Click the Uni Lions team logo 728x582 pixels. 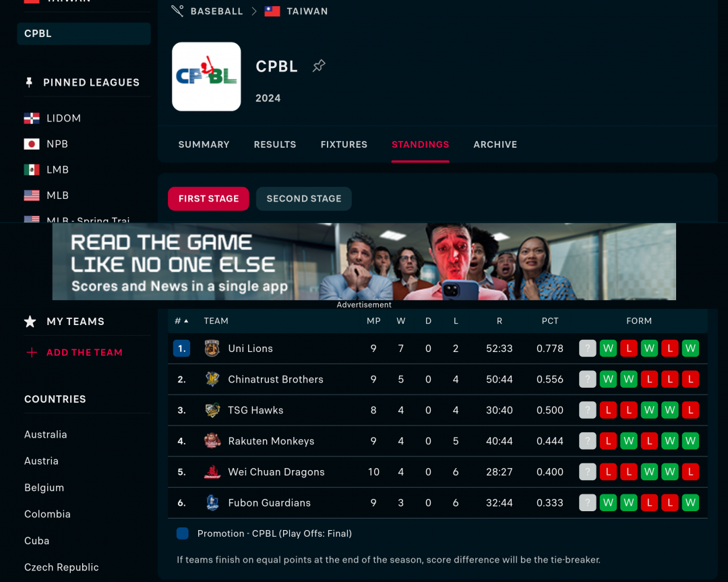point(212,349)
